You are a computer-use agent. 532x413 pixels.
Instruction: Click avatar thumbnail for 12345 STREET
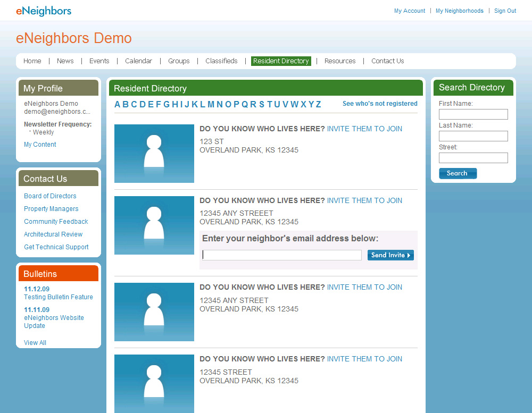154,383
